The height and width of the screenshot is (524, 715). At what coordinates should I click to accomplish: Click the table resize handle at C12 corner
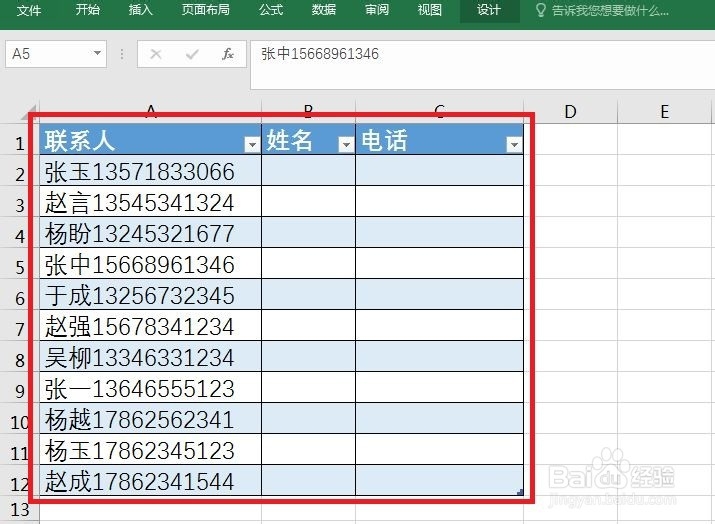[520, 492]
